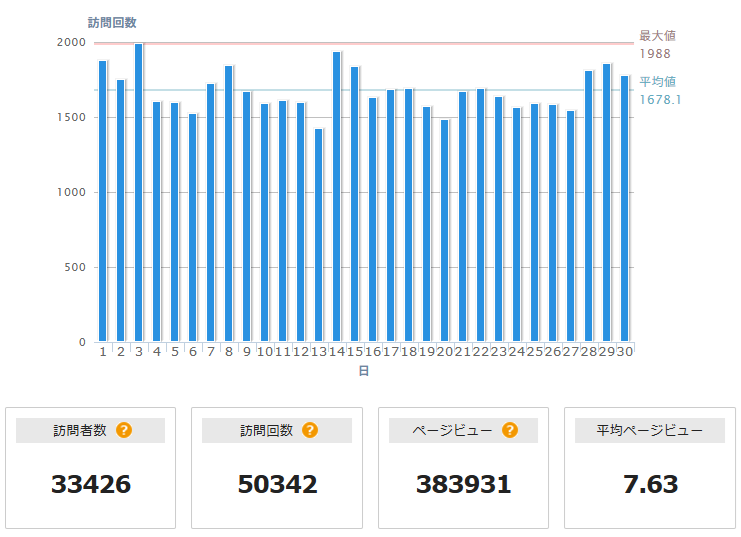The image size is (741, 537).
Task: Click the 訪問回数 card header text
Action: (267, 430)
